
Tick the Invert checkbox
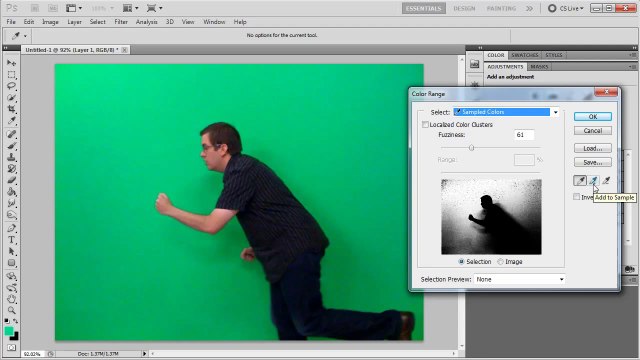pyautogui.click(x=576, y=197)
